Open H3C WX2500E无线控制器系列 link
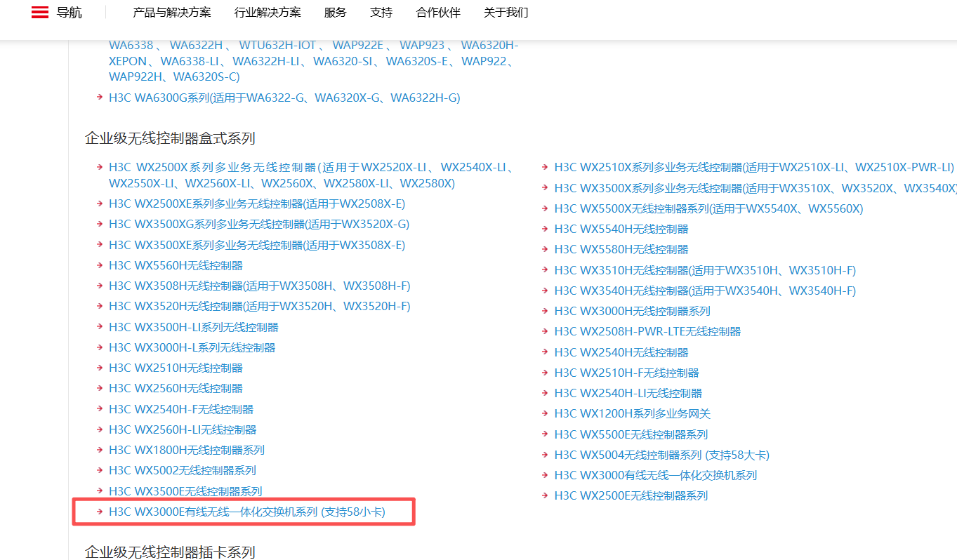Screen dimensions: 957x560 coord(631,495)
